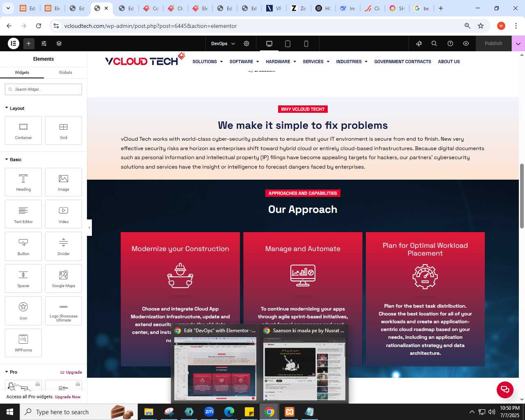The height and width of the screenshot is (420, 525).
Task: Click the Upgrade Now link
Action: coord(68,397)
